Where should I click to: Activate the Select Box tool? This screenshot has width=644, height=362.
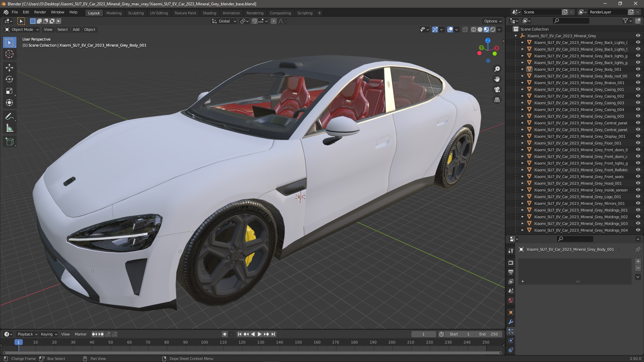click(x=9, y=42)
